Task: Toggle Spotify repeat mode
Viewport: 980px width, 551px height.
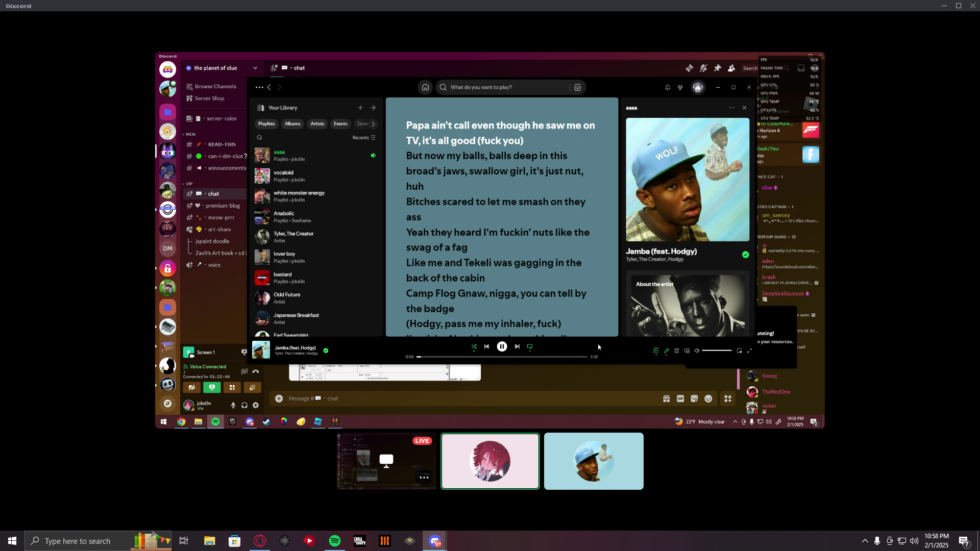Action: click(530, 346)
